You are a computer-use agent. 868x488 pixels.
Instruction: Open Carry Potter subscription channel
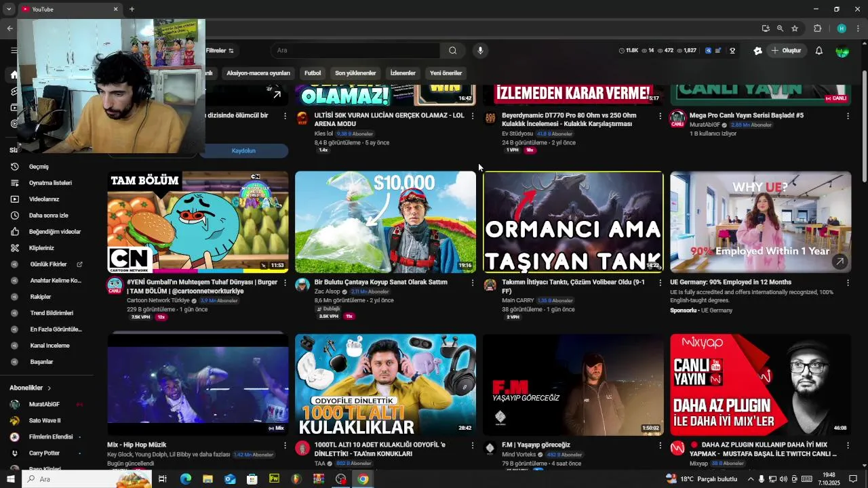44,453
